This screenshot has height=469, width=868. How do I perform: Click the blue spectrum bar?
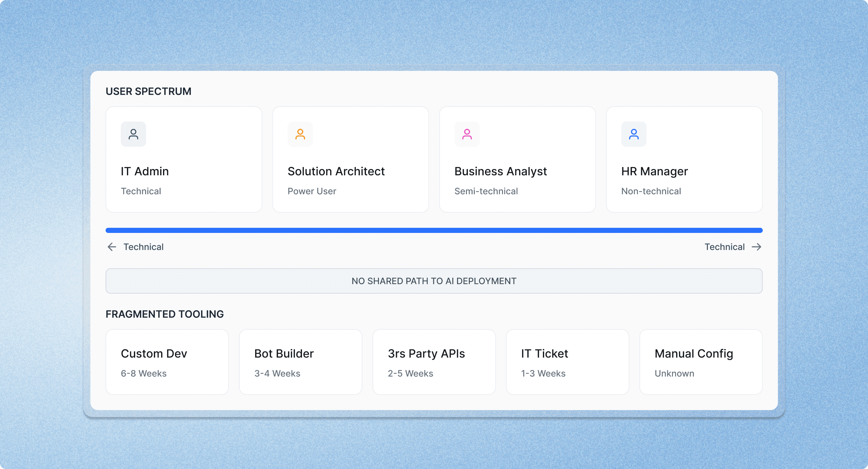434,230
